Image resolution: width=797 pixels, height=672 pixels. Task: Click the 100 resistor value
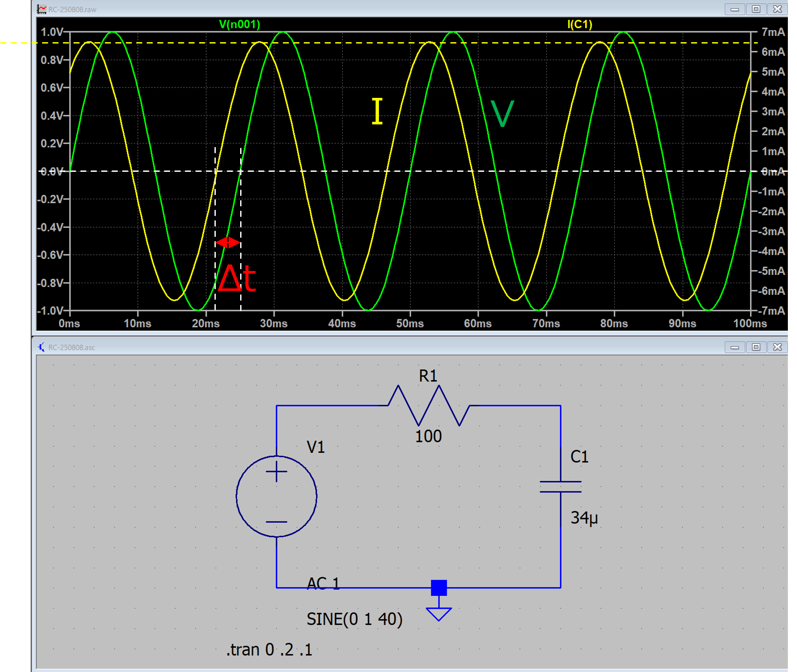tap(428, 436)
